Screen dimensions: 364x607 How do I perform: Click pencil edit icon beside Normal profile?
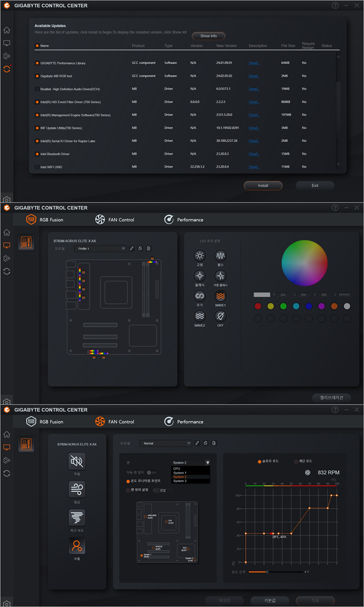(197, 443)
